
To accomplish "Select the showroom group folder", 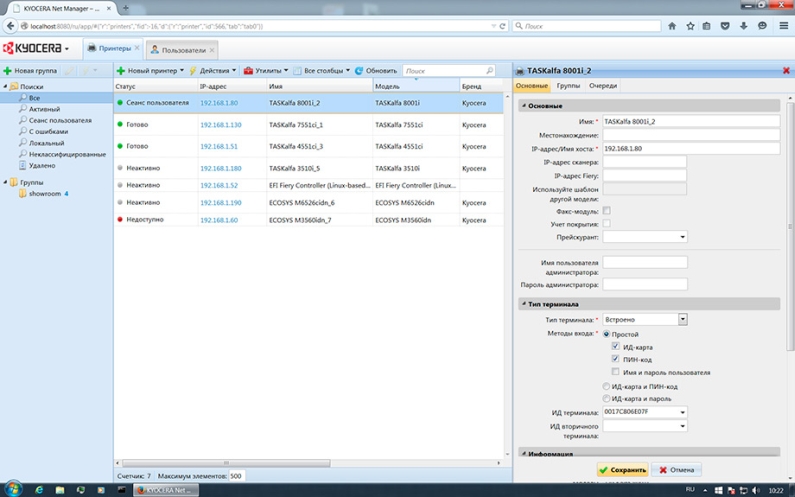I will click(x=44, y=194).
